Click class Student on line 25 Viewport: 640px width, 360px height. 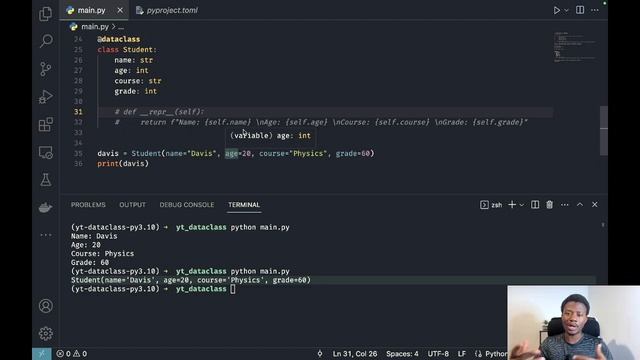[127, 50]
